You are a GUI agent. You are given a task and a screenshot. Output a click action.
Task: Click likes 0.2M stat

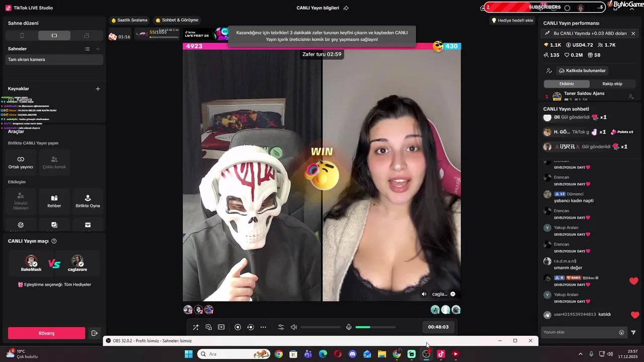(574, 55)
